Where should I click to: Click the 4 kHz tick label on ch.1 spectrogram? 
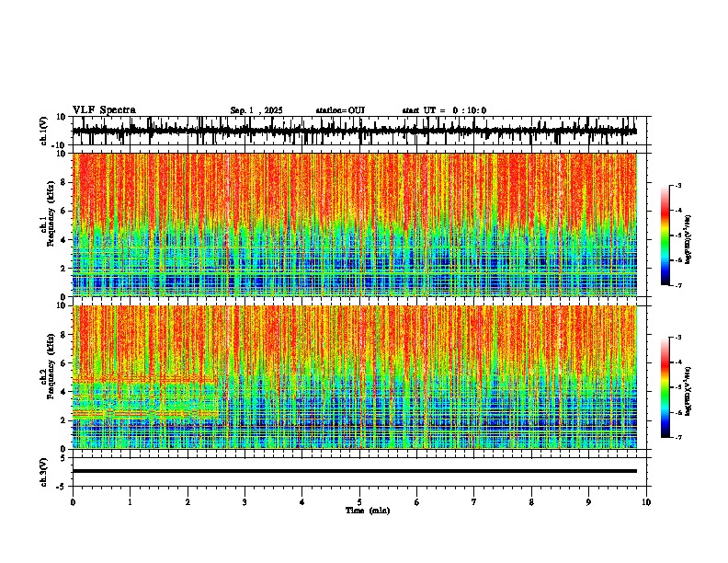(x=63, y=240)
